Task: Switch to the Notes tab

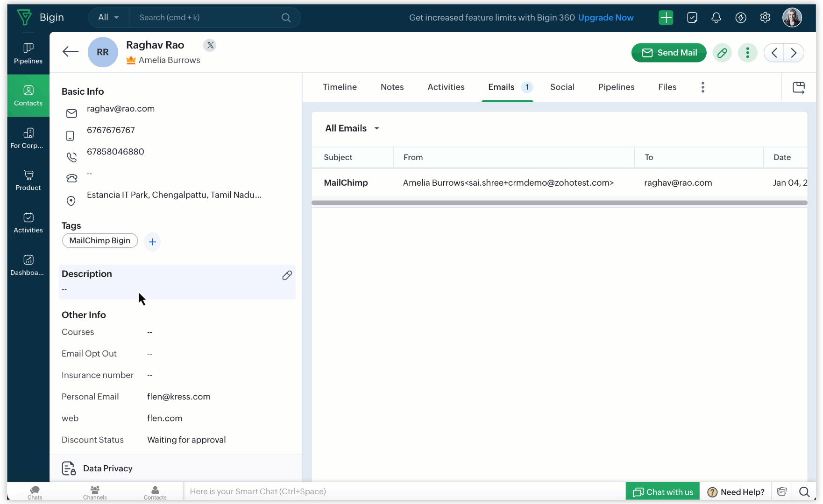Action: (392, 87)
